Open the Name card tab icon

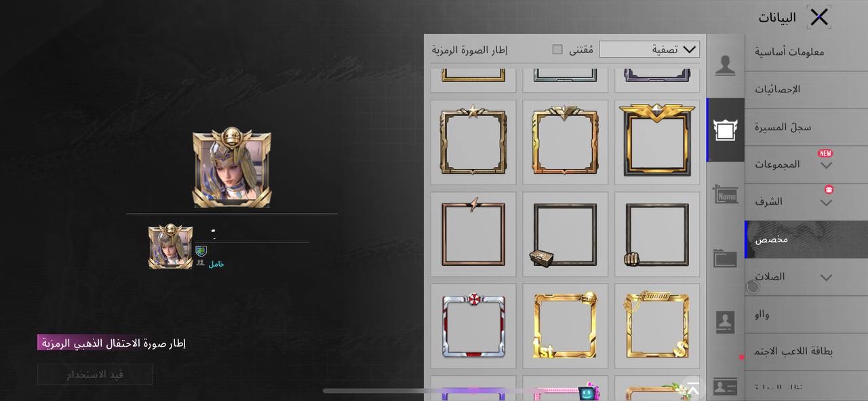pyautogui.click(x=725, y=195)
